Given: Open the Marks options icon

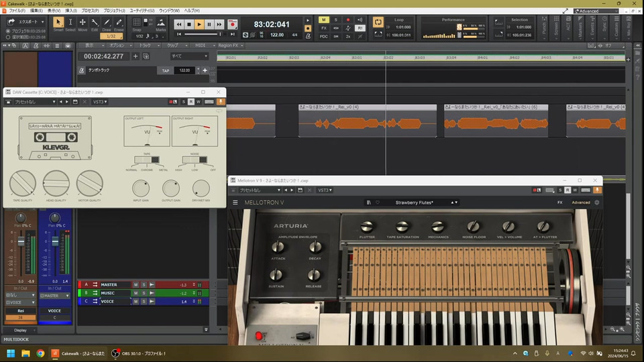Looking at the screenshot, I should tap(161, 23).
